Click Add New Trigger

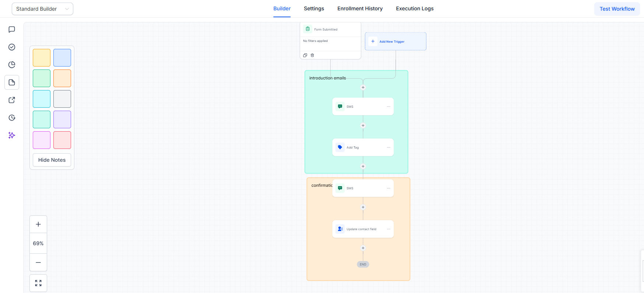[392, 42]
